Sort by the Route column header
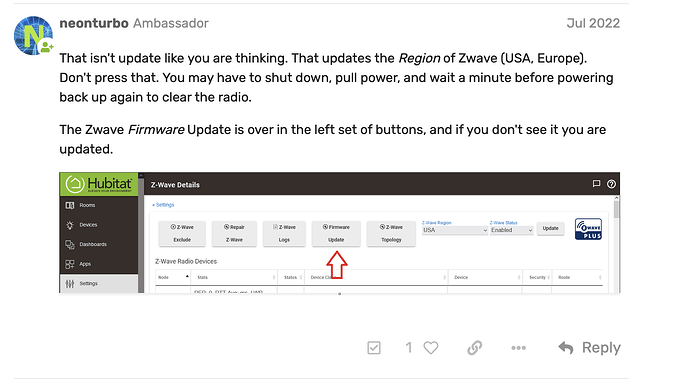Viewport: 690px width, 381px height. (x=577, y=277)
